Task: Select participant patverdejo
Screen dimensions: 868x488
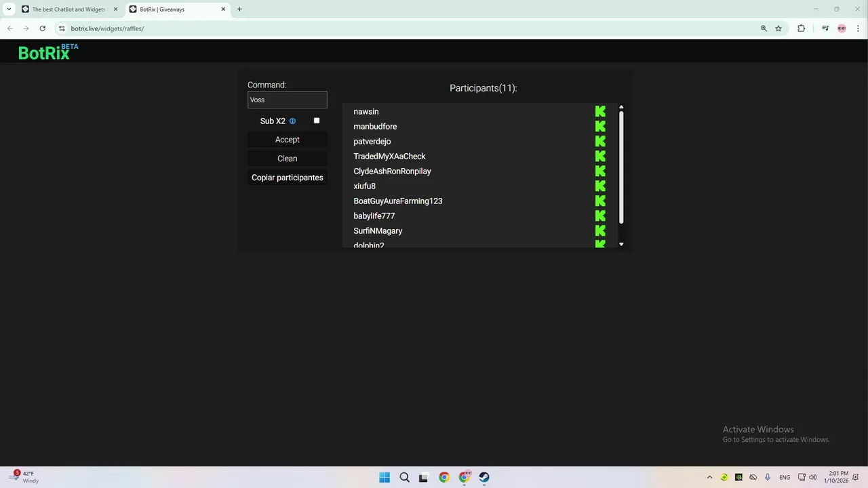Action: click(372, 141)
